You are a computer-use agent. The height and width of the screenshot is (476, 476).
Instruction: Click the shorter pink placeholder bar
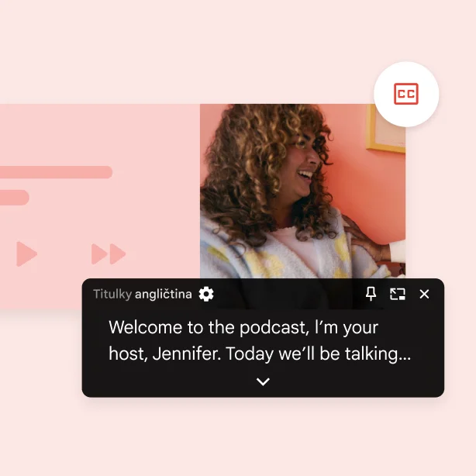(x=14, y=198)
